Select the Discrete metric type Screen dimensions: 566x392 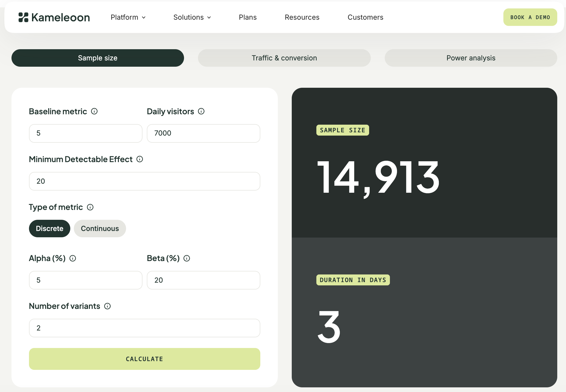pos(49,229)
